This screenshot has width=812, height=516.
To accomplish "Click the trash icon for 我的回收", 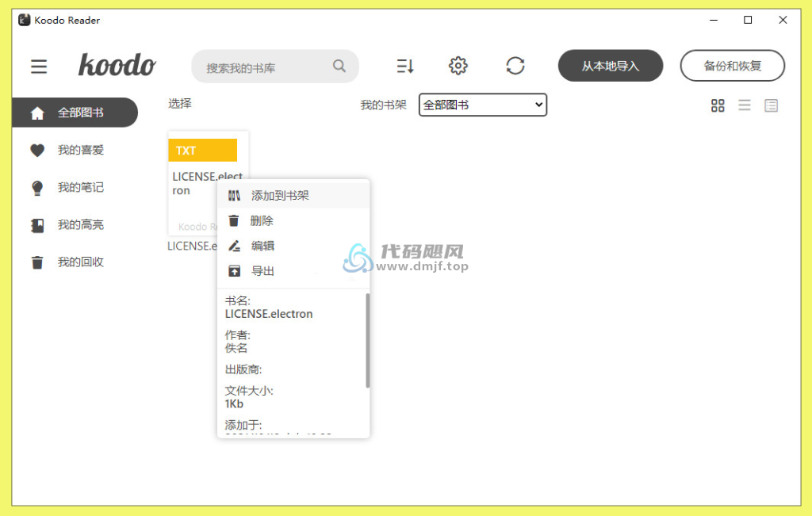I will 37,262.
